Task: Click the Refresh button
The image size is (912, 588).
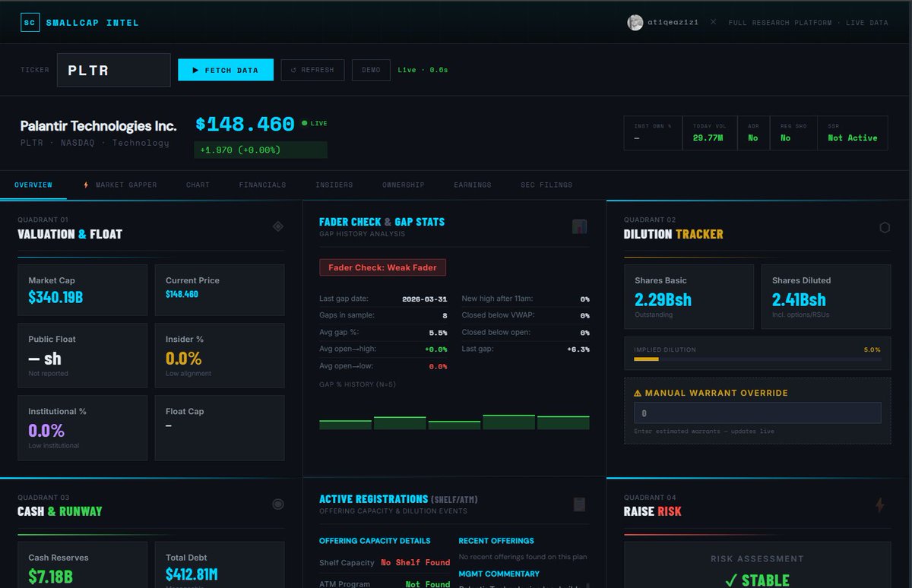Action: [312, 70]
